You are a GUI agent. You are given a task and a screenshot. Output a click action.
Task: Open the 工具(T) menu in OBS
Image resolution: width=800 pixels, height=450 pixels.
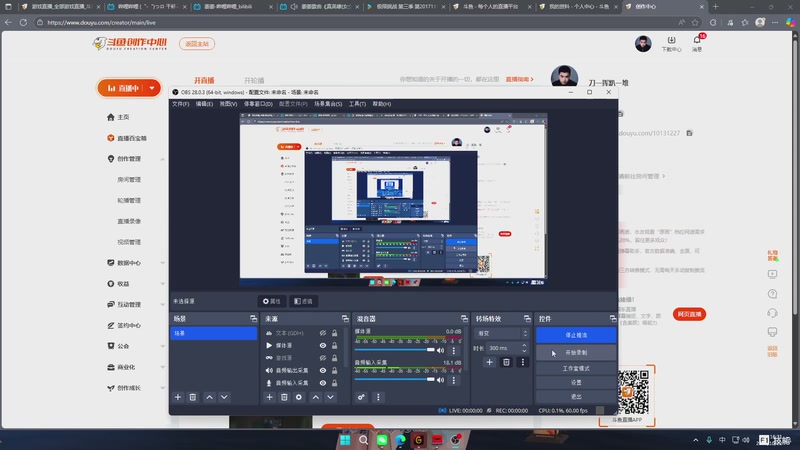(357, 104)
